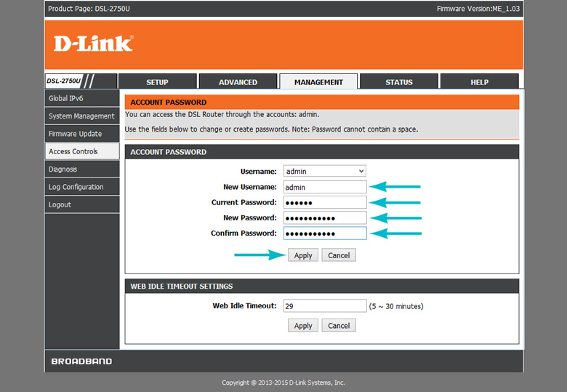Switch to the ADVANCED tab

tap(238, 81)
